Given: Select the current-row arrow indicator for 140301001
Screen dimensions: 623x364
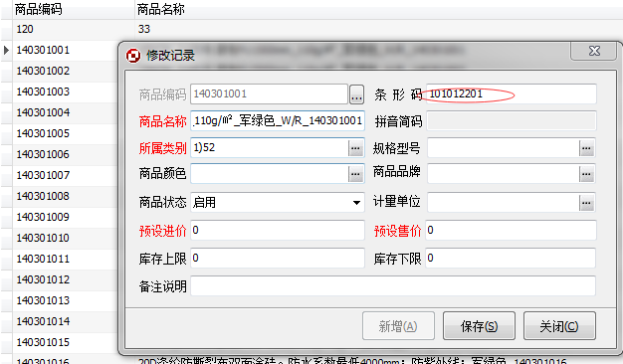Looking at the screenshot, I should [6, 50].
